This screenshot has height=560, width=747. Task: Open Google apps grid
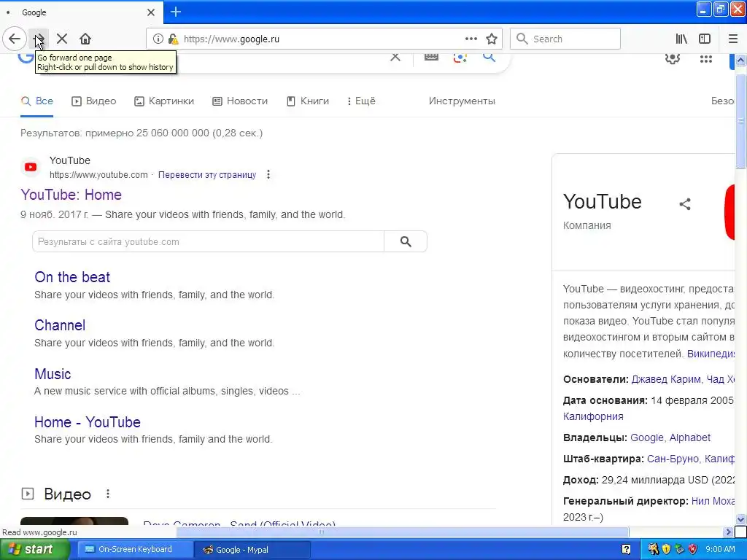tap(705, 58)
